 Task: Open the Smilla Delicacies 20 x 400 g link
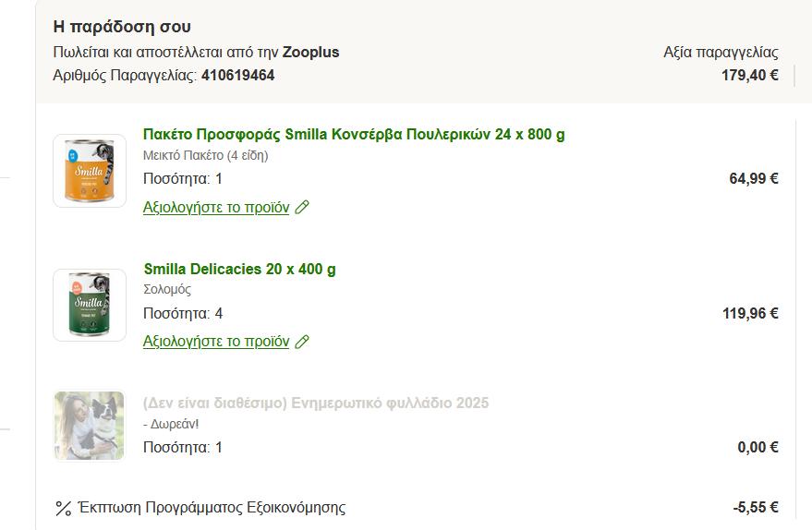[x=239, y=270]
